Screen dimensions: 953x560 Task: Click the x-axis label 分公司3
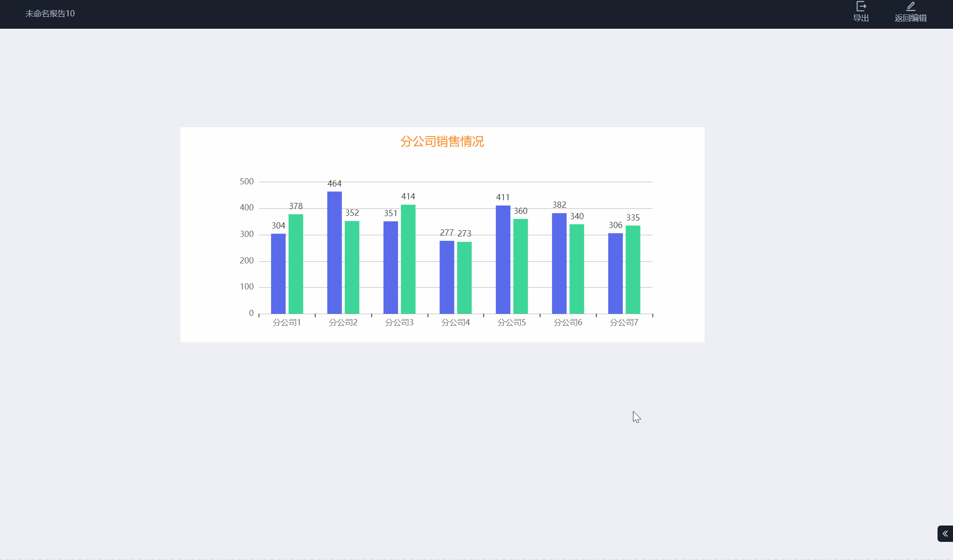click(399, 323)
